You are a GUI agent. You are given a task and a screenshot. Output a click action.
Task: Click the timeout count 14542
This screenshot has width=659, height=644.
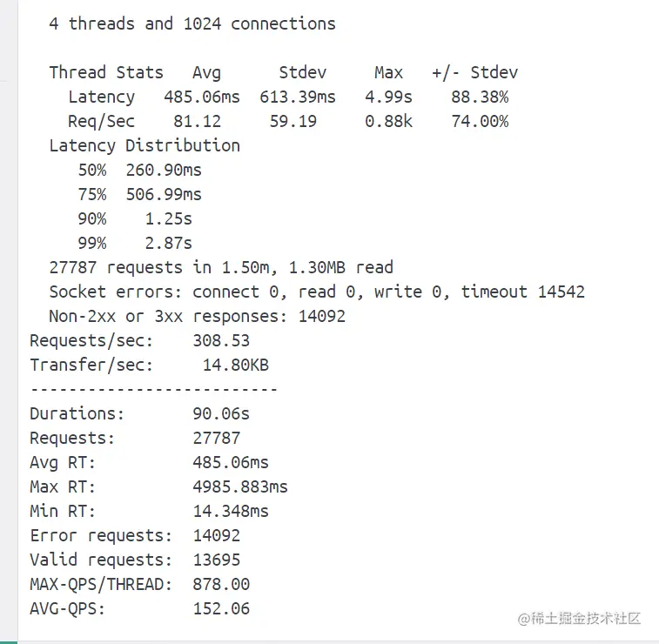(x=561, y=292)
